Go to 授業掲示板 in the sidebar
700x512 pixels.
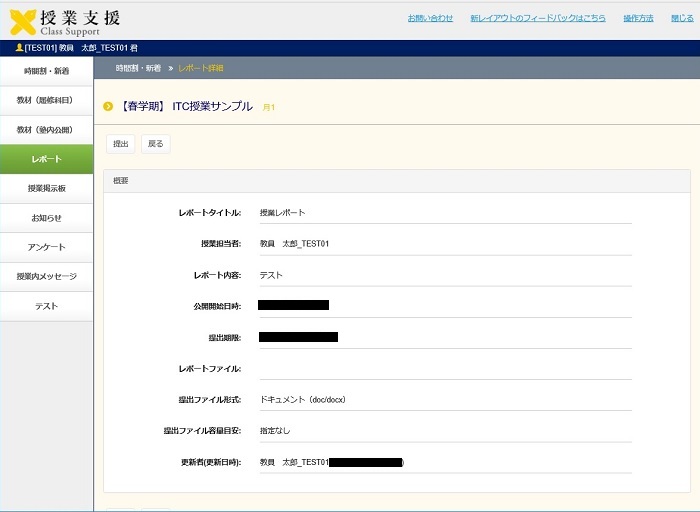point(46,188)
